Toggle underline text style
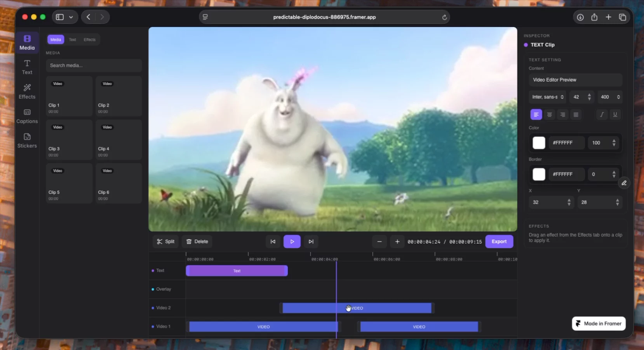This screenshot has height=350, width=644. [x=615, y=114]
